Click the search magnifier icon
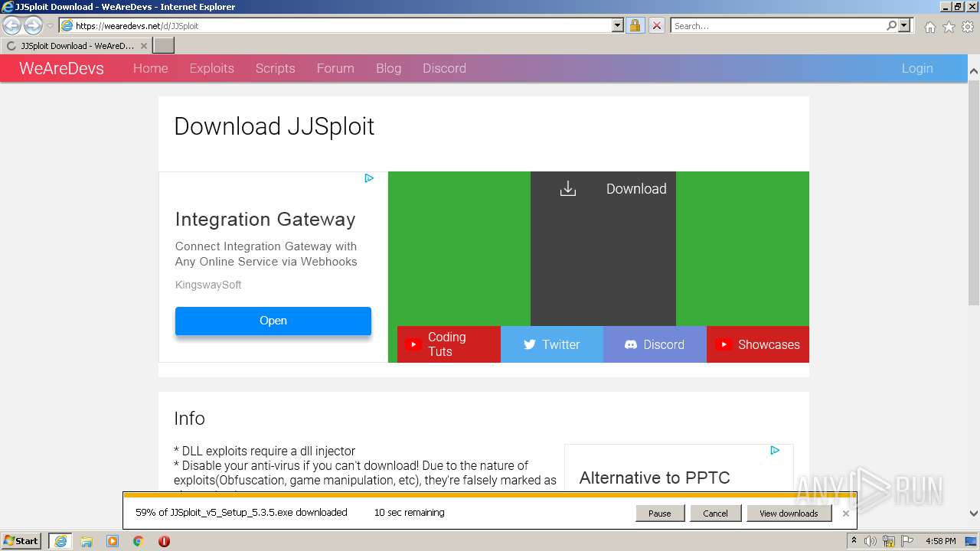The height and width of the screenshot is (551, 980). coord(891,25)
